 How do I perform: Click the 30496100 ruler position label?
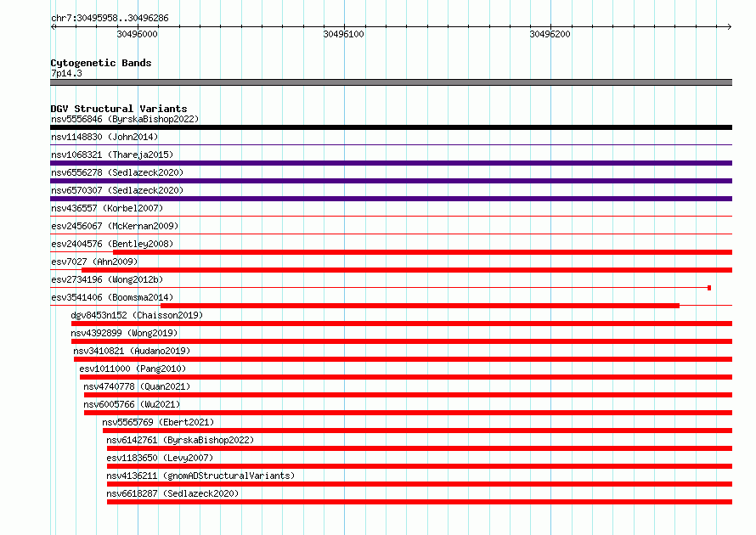[x=344, y=34]
